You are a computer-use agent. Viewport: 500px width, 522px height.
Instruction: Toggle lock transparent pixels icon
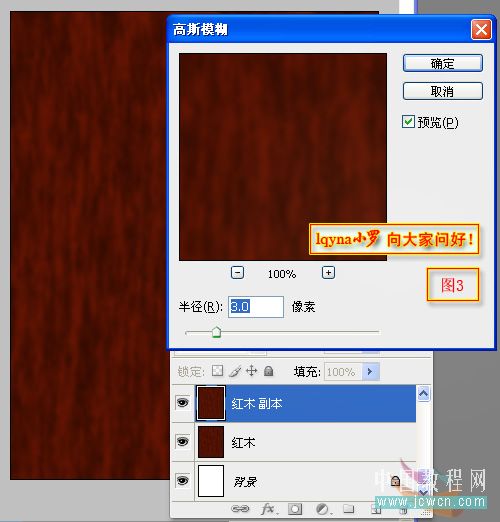217,371
